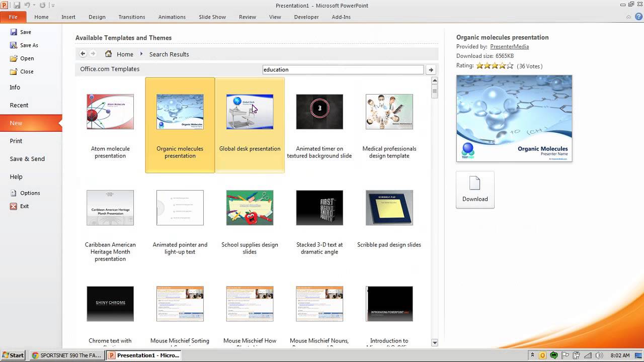Image resolution: width=644 pixels, height=362 pixels.
Task: Click Save in Backstage menu
Action: [21, 32]
